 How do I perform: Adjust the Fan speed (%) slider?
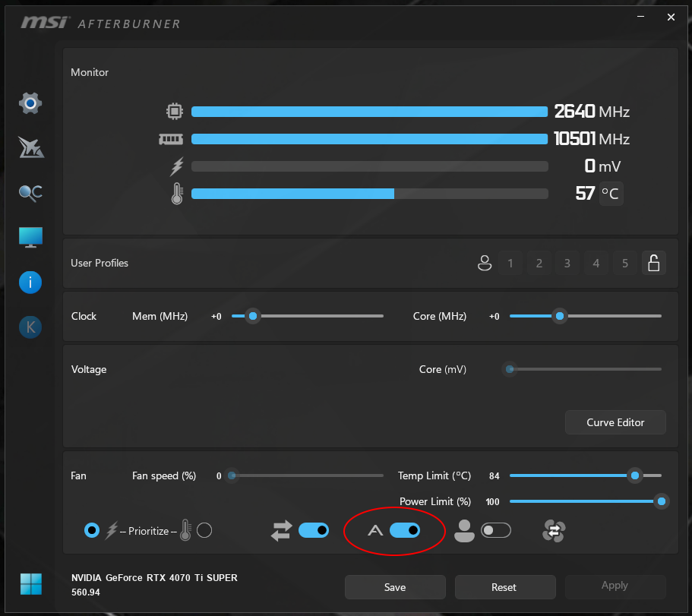(305, 475)
